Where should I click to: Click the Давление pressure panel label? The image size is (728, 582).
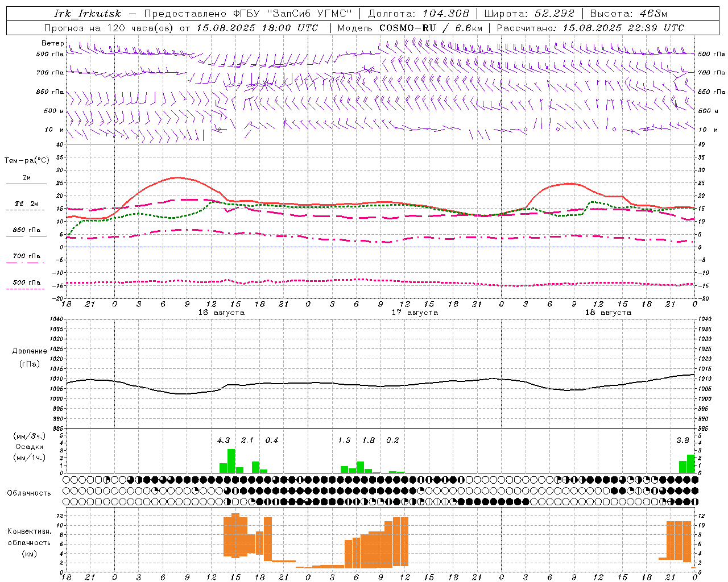pyautogui.click(x=30, y=351)
